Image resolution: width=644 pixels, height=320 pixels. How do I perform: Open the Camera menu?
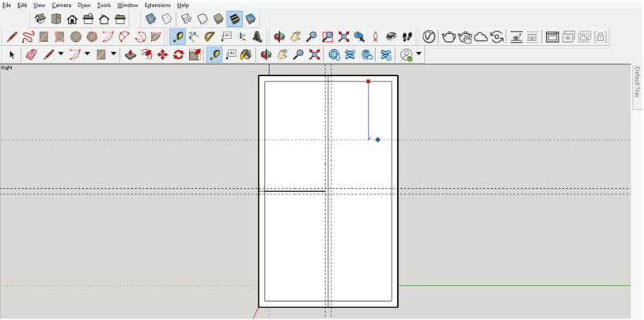[62, 6]
